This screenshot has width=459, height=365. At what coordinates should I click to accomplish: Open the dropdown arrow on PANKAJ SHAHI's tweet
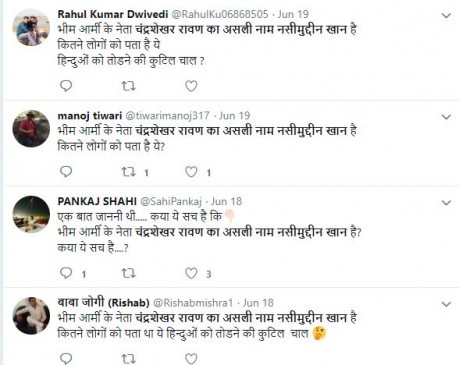(x=446, y=203)
